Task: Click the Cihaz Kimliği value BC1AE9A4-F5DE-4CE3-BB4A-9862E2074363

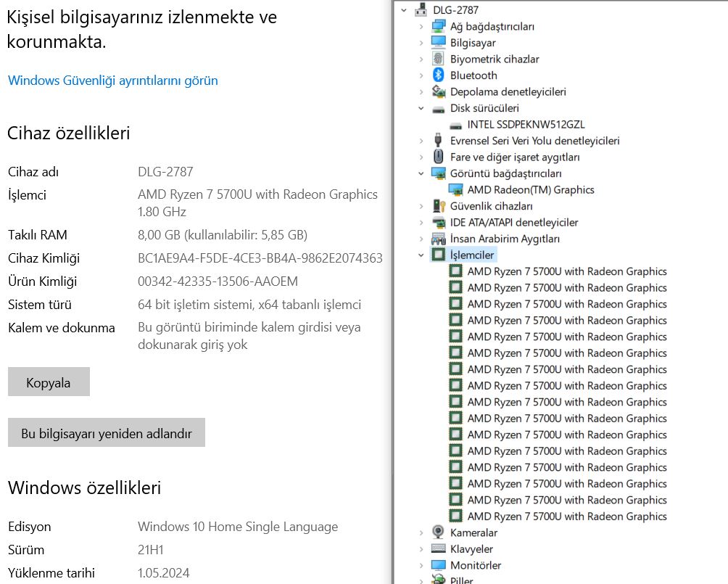Action: point(260,258)
